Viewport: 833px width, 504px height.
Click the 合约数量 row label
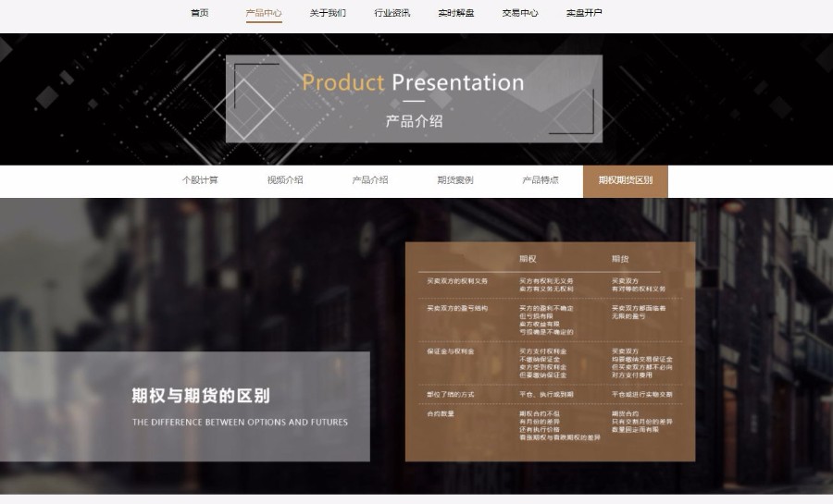coord(441,413)
